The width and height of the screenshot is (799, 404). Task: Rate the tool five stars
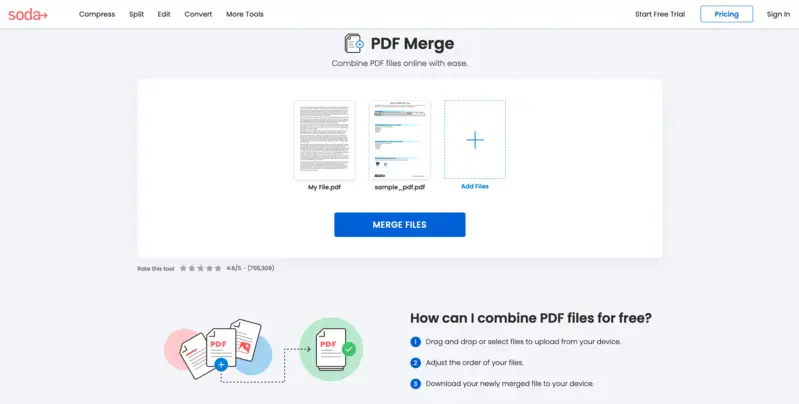tap(218, 268)
